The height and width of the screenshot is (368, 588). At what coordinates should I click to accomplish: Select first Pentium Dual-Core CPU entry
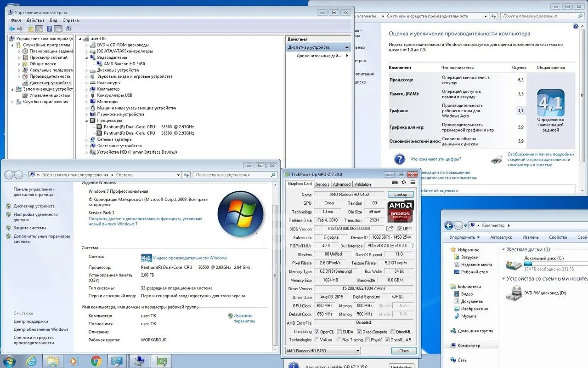(x=145, y=126)
